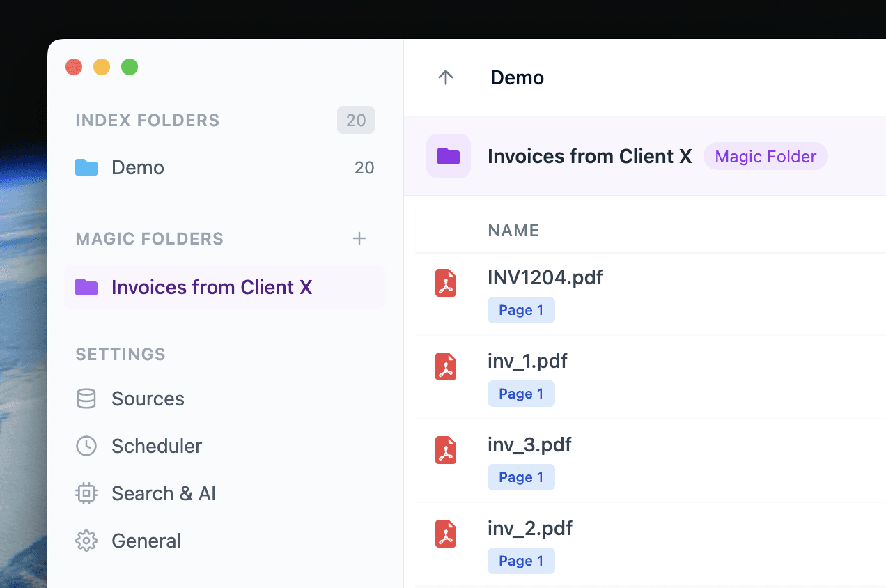Select Invoices from Client X in sidebar
886x588 pixels.
click(225, 287)
